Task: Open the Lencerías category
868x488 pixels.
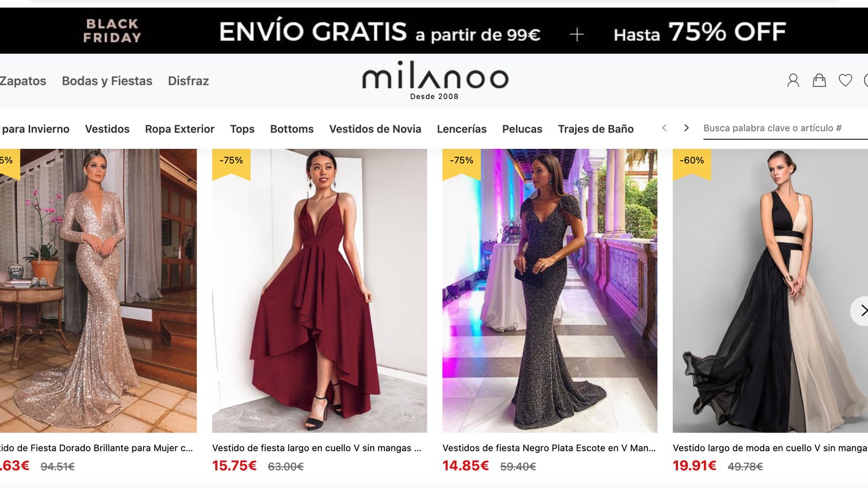Action: [462, 129]
